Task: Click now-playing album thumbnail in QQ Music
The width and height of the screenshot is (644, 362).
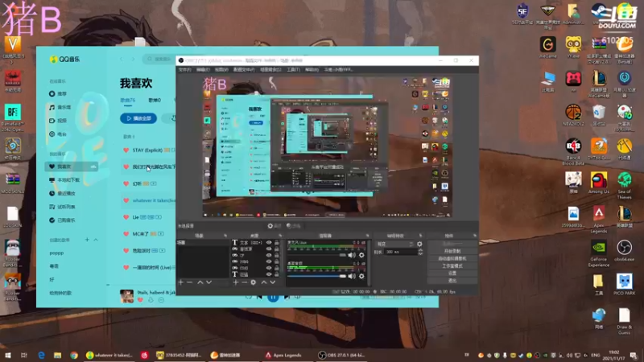Action: coord(126,296)
